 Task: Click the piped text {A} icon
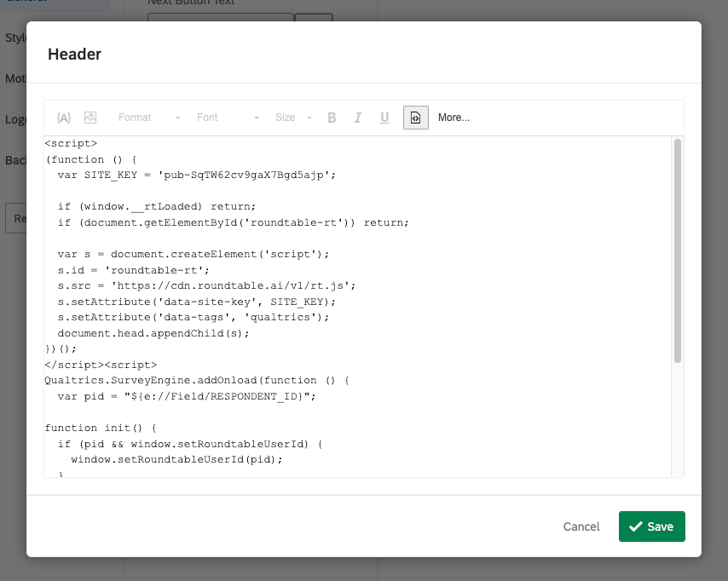[64, 118]
